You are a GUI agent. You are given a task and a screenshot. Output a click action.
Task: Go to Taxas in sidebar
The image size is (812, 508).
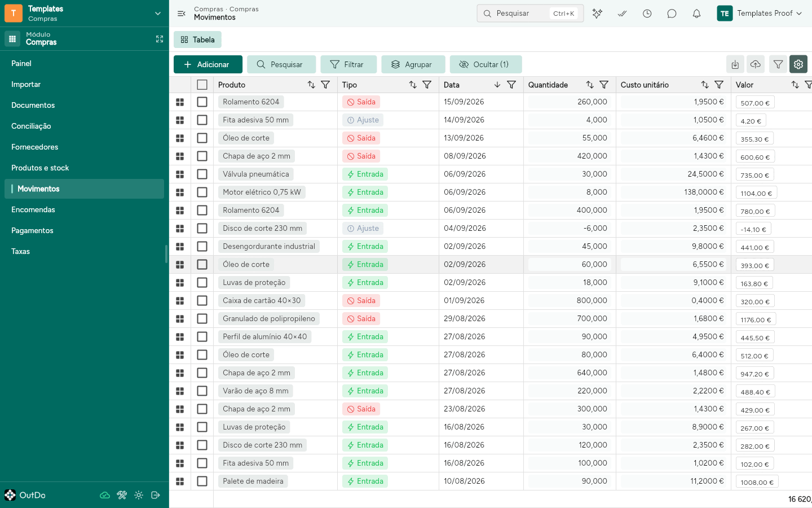[x=84, y=251]
